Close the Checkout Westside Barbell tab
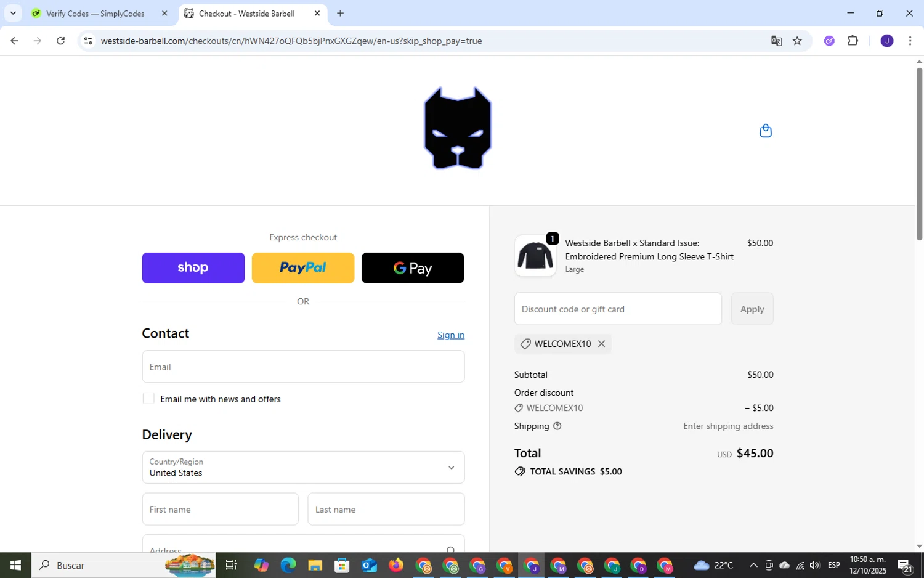This screenshot has width=924, height=578. [317, 13]
